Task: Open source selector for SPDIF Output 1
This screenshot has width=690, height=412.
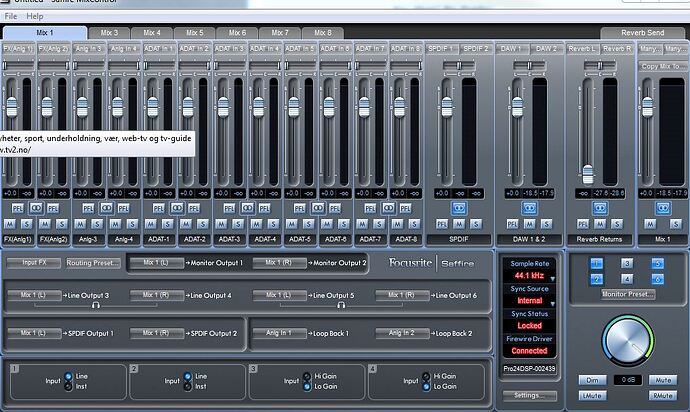Action: coord(34,333)
